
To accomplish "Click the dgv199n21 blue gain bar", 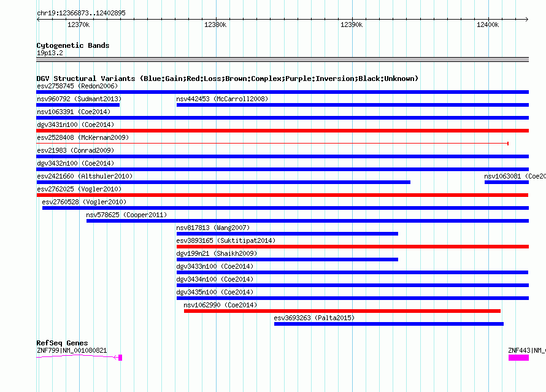I will coord(287,259).
